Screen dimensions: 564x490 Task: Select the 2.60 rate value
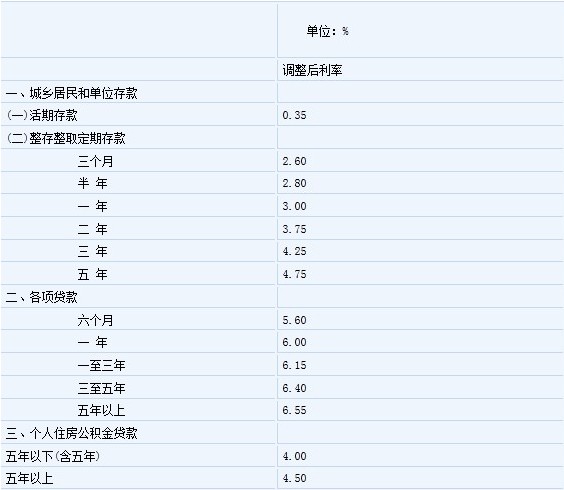click(294, 161)
